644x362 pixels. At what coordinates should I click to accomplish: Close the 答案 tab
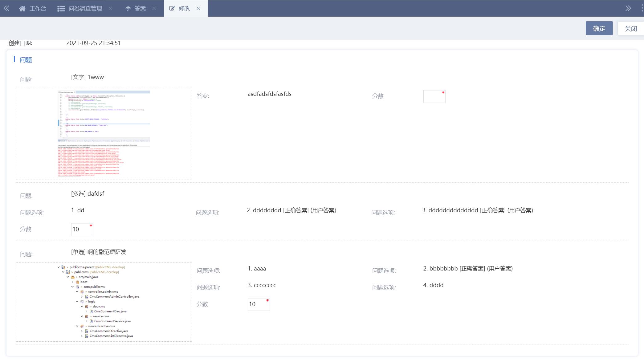click(154, 9)
